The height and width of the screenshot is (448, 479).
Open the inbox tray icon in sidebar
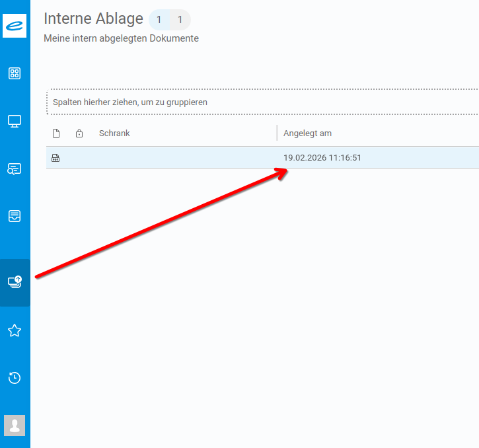coord(15,216)
